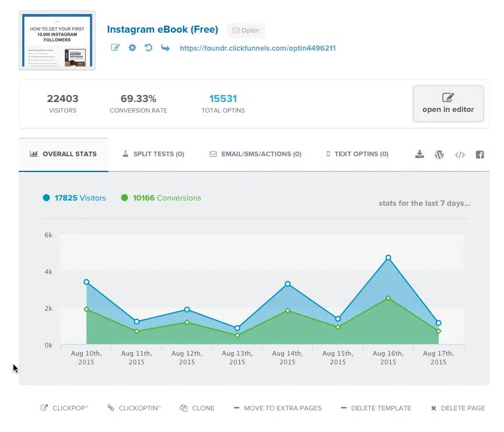504x432 pixels.
Task: Click the Aug 13th visitors data point
Action: click(x=237, y=328)
